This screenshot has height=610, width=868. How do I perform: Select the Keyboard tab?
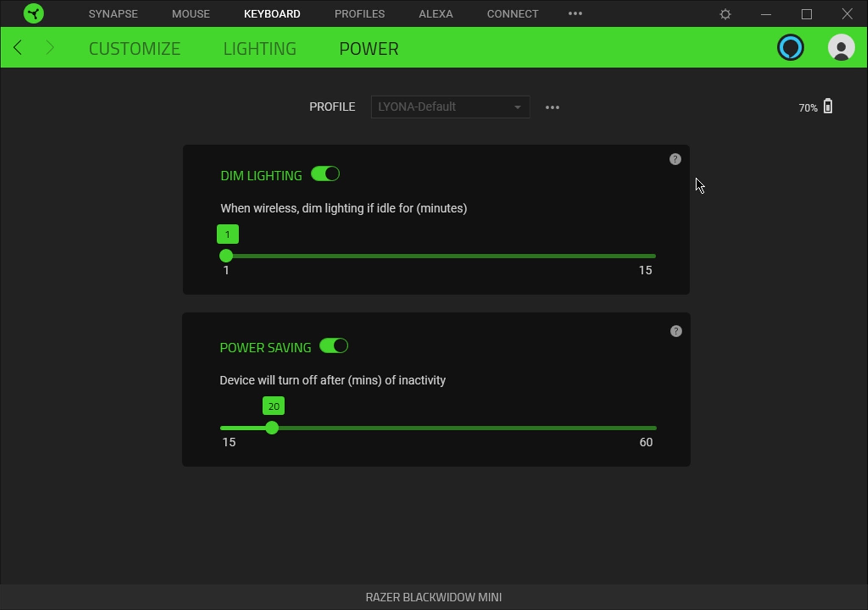click(272, 14)
